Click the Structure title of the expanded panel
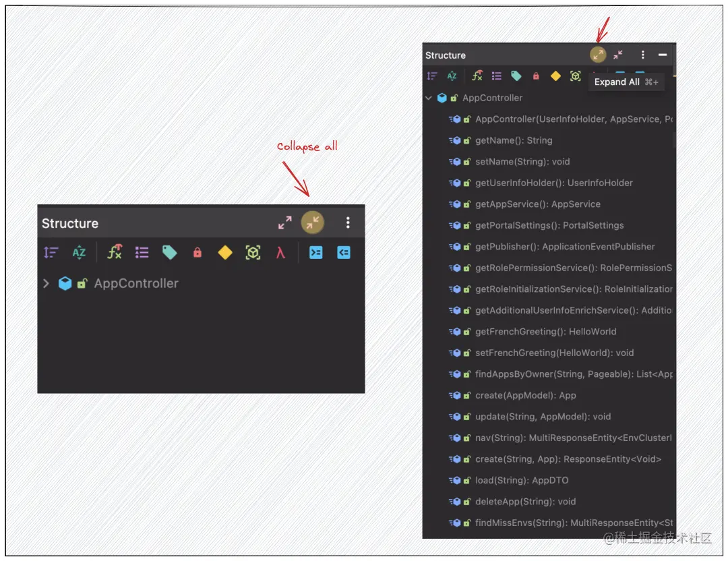This screenshot has height=561, width=728. [x=446, y=55]
